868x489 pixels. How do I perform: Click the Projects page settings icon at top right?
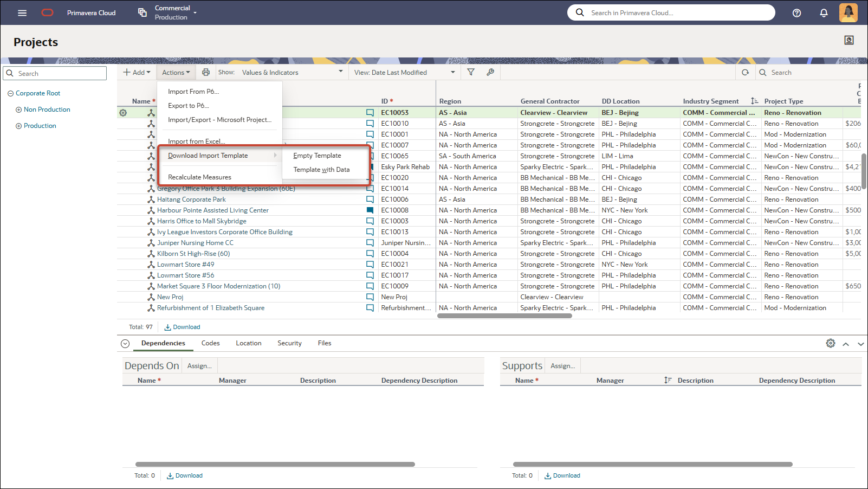tap(849, 40)
